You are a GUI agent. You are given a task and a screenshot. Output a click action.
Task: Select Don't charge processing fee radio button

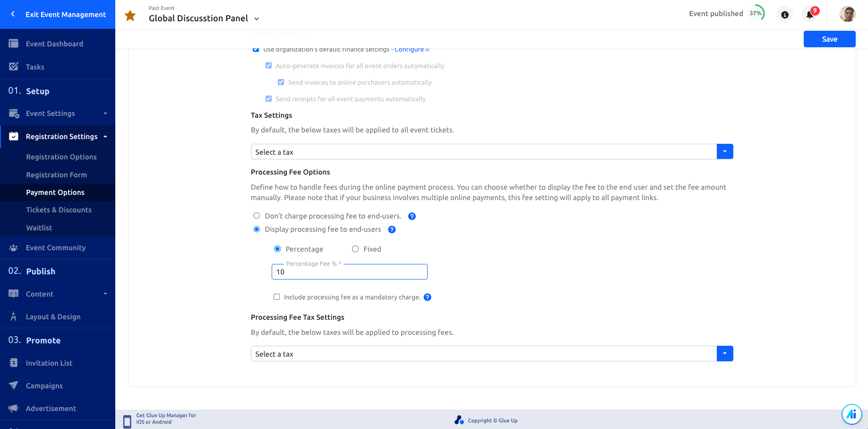tap(257, 216)
